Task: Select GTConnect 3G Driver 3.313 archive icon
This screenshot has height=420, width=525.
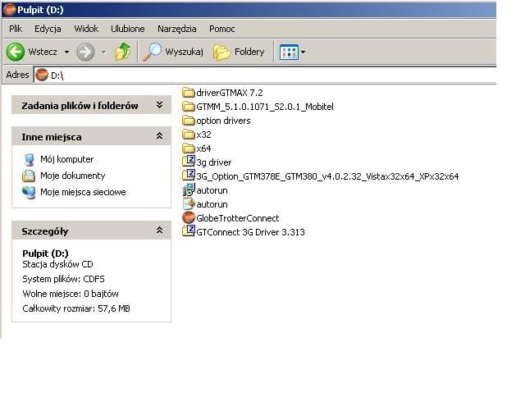Action: tap(189, 231)
